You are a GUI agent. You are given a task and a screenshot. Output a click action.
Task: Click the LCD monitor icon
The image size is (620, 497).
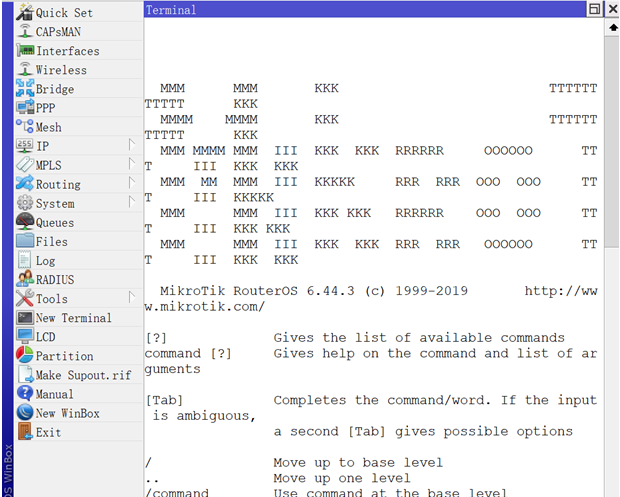(x=25, y=336)
